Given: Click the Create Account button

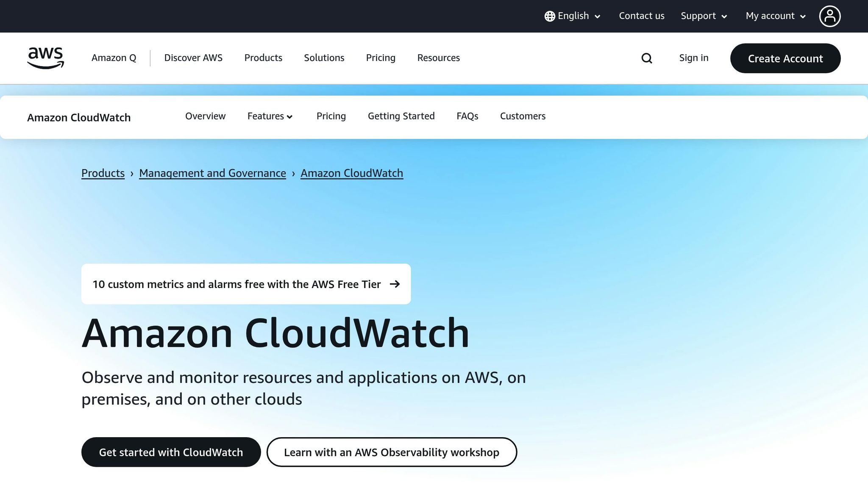Looking at the screenshot, I should pos(785,58).
